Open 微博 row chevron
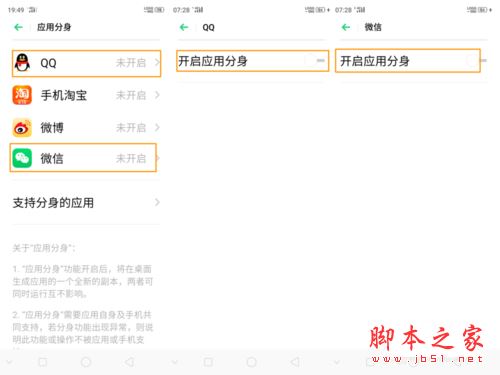 tap(157, 127)
